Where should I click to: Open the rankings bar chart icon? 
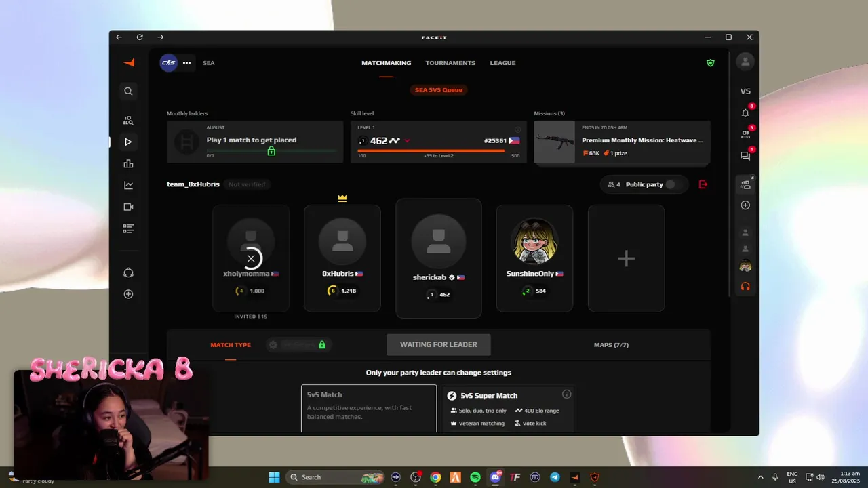128,164
